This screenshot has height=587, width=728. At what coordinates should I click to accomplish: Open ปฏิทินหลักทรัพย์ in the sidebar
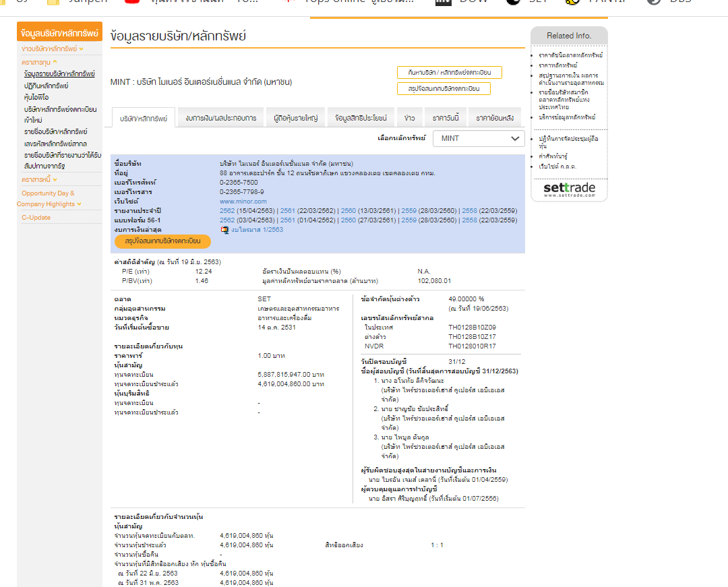(47, 86)
